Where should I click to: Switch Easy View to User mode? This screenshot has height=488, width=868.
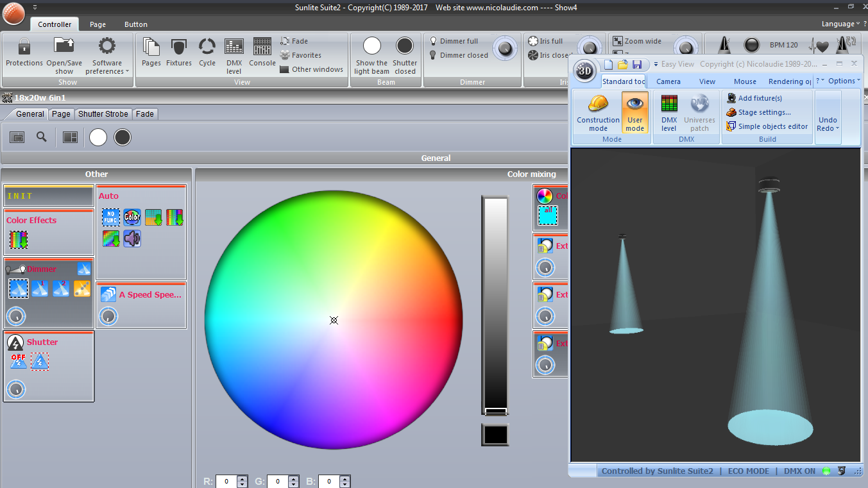click(635, 112)
